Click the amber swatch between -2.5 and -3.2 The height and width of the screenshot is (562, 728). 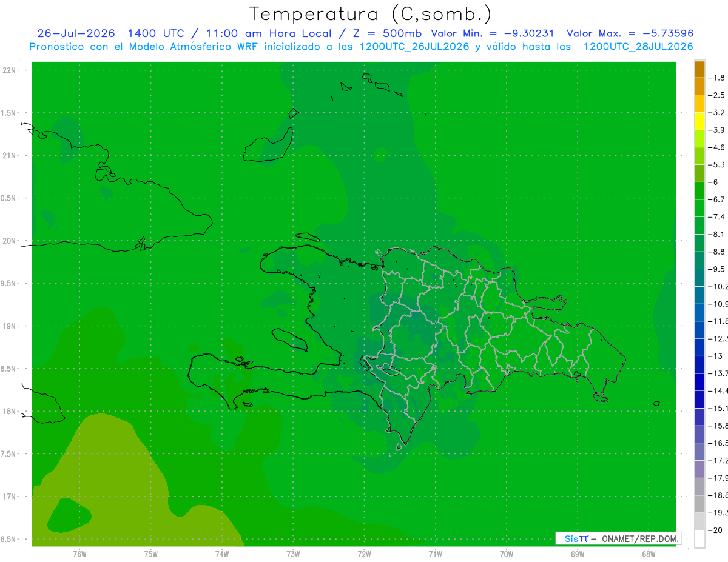699,104
